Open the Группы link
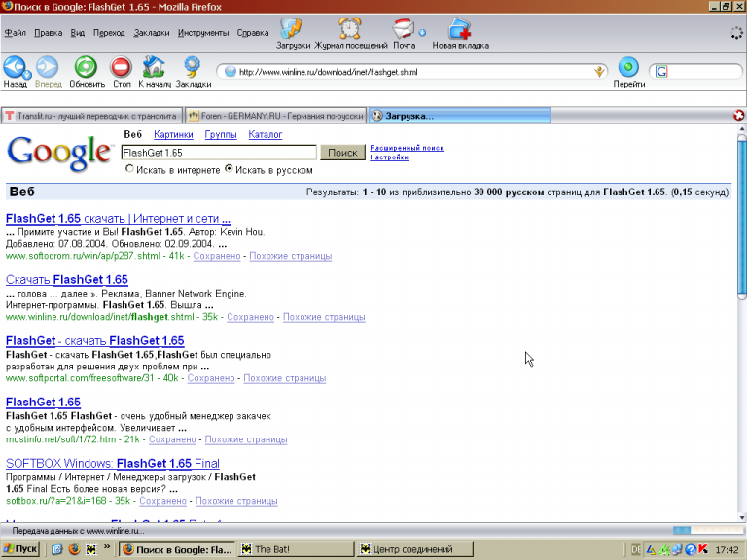This screenshot has width=747, height=560. pyautogui.click(x=221, y=135)
